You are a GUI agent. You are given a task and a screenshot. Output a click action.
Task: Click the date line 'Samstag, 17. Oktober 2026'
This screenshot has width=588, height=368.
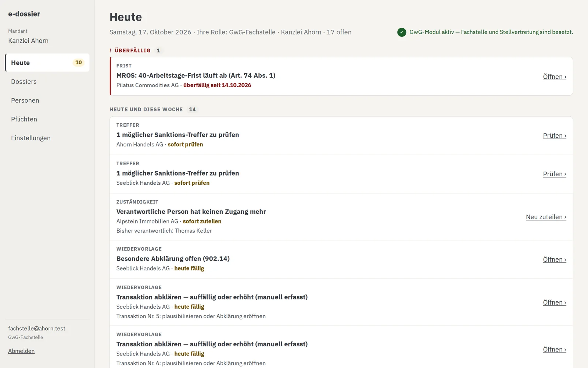tap(150, 32)
